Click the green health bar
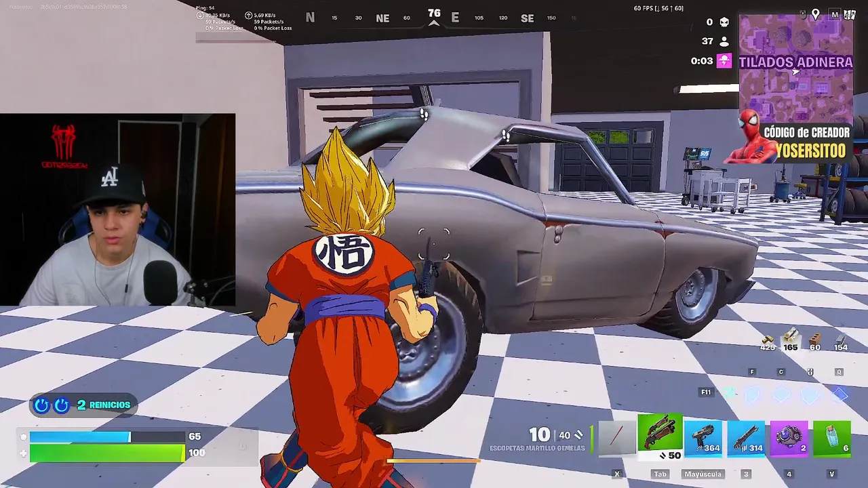The width and height of the screenshot is (868, 488). pyautogui.click(x=106, y=453)
